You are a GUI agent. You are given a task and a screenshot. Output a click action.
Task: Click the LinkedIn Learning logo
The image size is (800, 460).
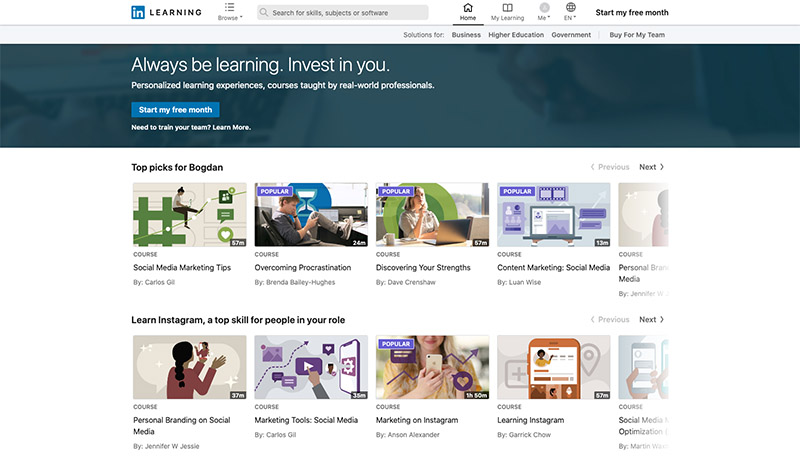pos(166,12)
